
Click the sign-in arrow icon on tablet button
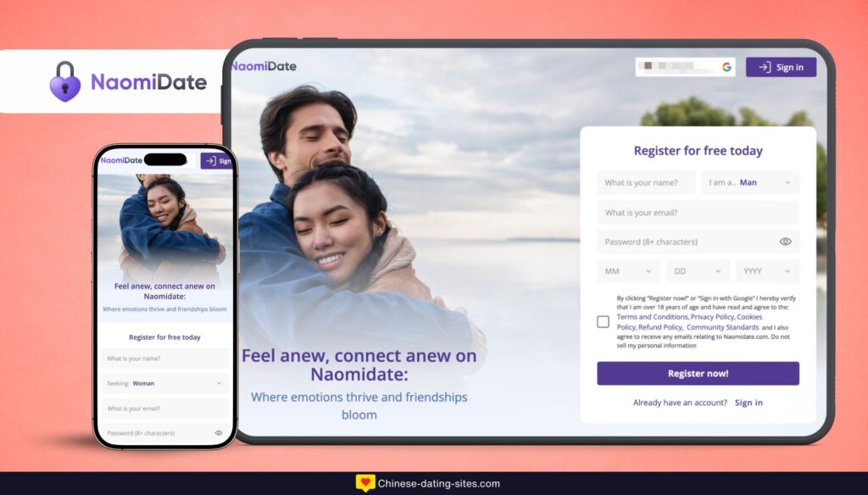[765, 67]
